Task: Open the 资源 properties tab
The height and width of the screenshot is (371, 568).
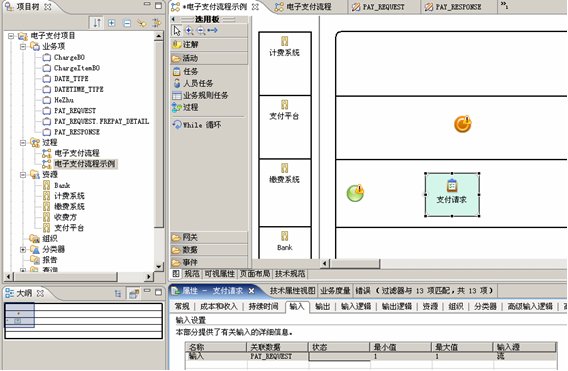Action: [x=430, y=307]
